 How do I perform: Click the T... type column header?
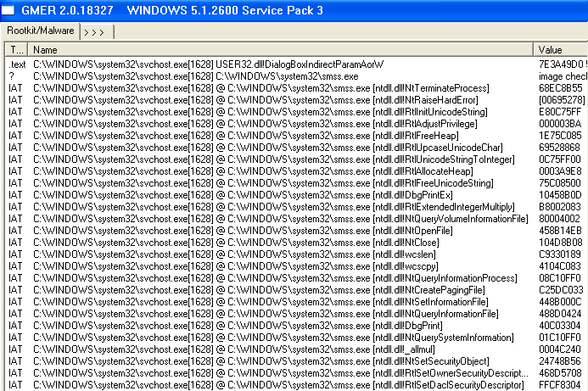16,50
